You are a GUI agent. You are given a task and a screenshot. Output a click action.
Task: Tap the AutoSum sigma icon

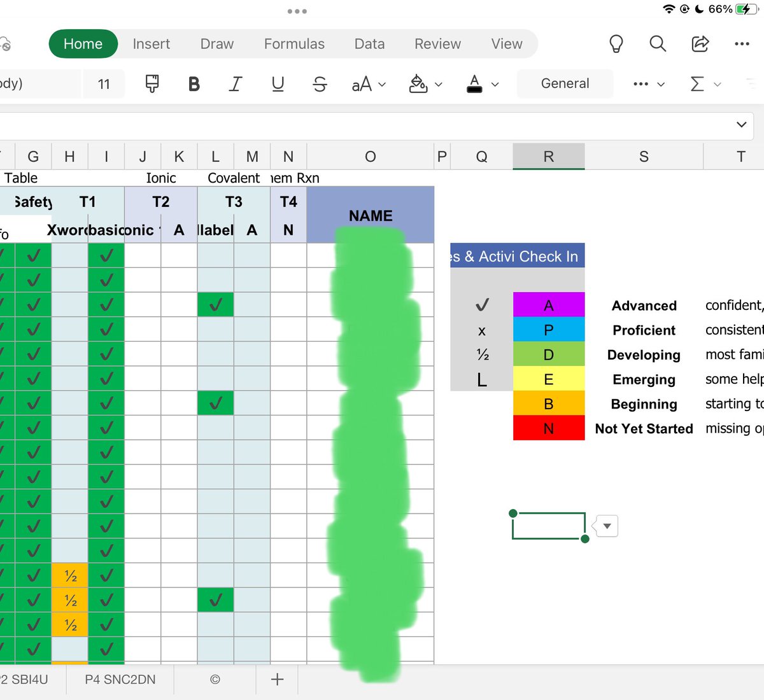(x=697, y=84)
